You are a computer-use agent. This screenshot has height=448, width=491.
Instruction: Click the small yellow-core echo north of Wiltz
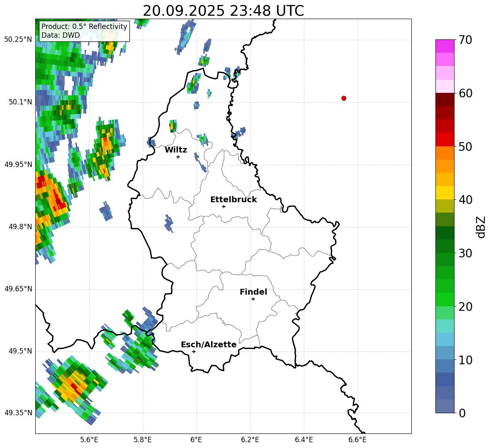coord(173,126)
